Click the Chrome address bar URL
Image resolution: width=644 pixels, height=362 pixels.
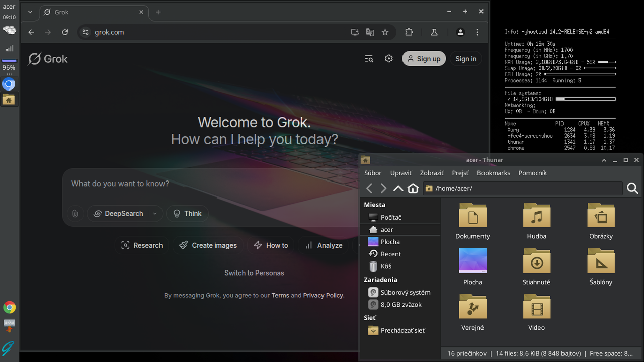(109, 32)
